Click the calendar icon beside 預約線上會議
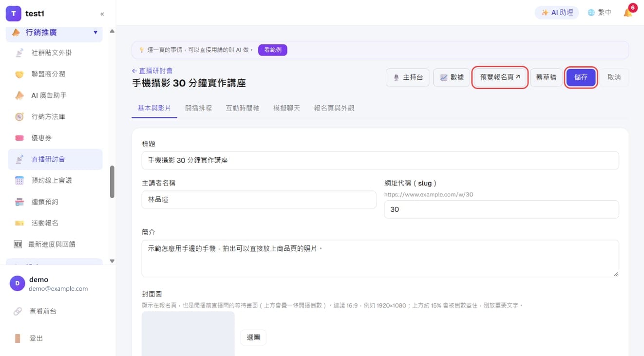Viewport: 644px width, 356px height. 19,181
